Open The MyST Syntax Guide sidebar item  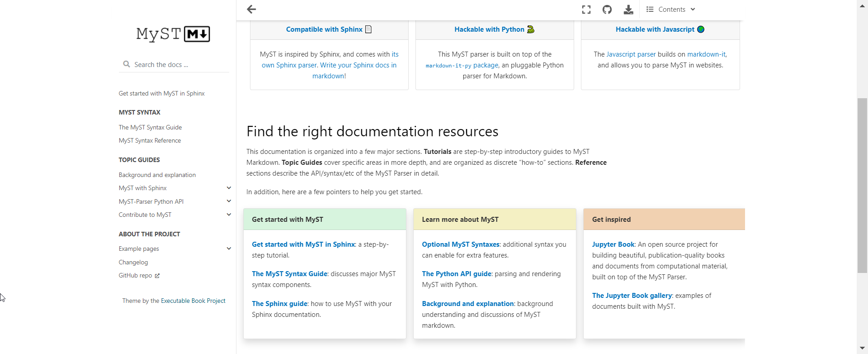[x=150, y=127]
